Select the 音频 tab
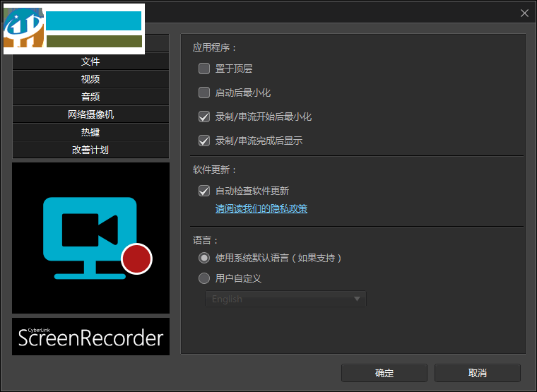The height and width of the screenshot is (392, 537). coord(90,97)
